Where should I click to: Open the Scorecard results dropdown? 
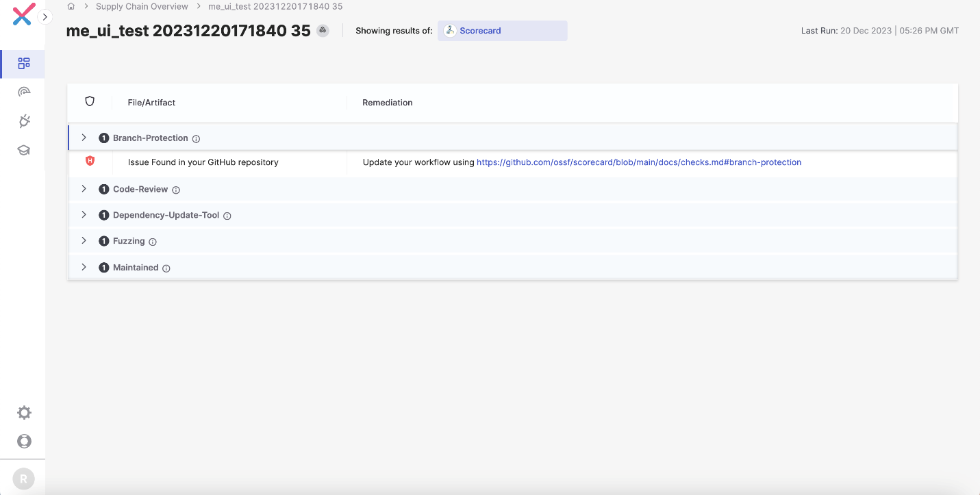503,31
